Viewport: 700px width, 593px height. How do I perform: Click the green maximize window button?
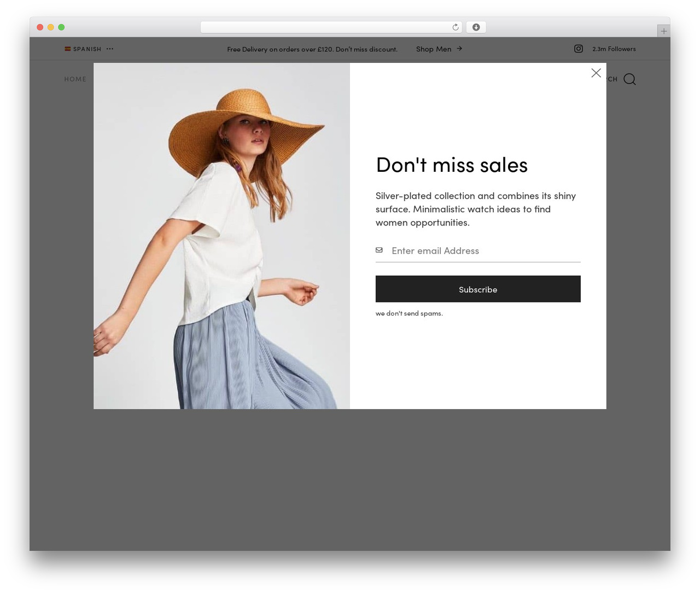point(61,27)
